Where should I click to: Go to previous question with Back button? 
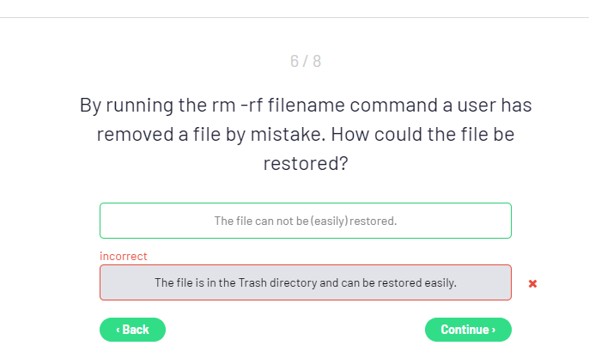tap(132, 330)
